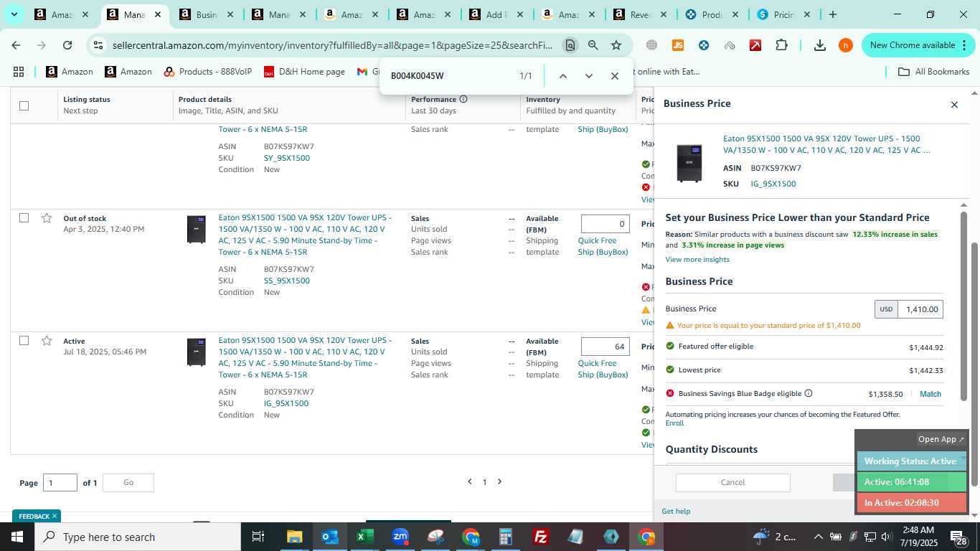Reload the Seller Central page
This screenshot has height=551, width=980.
pos(67,45)
